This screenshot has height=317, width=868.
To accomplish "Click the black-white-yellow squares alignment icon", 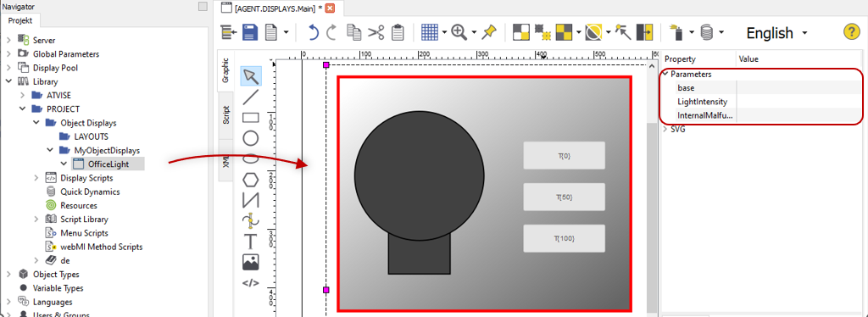I will pos(521,33).
